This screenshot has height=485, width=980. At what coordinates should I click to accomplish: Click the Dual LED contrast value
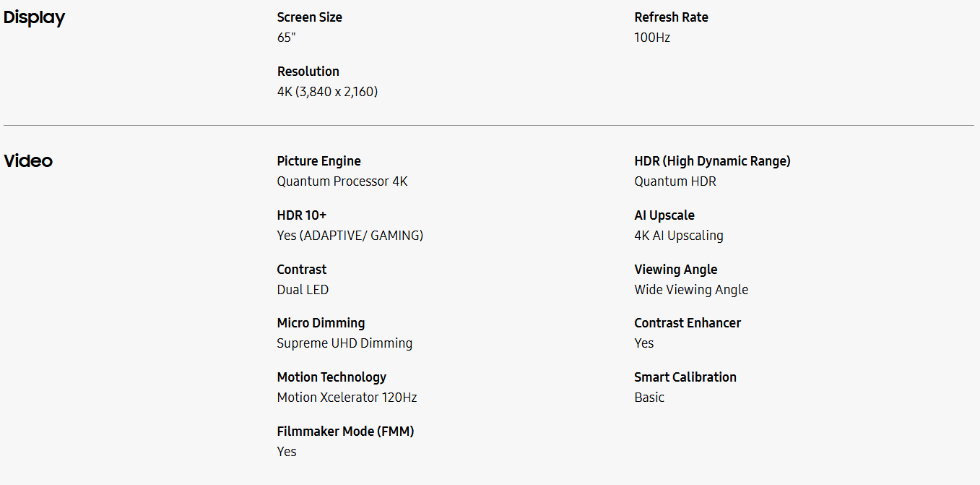[x=303, y=290]
